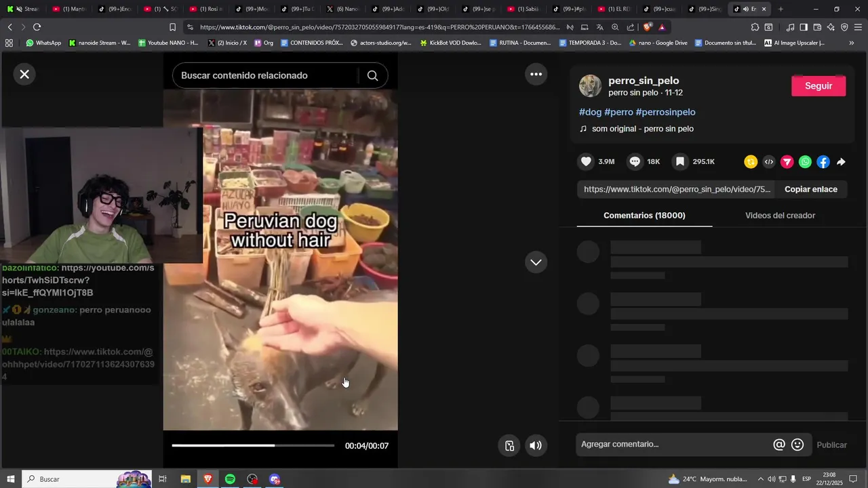868x488 pixels.
Task: Open the KickBot VOD Downloader bookmark
Action: [x=451, y=43]
